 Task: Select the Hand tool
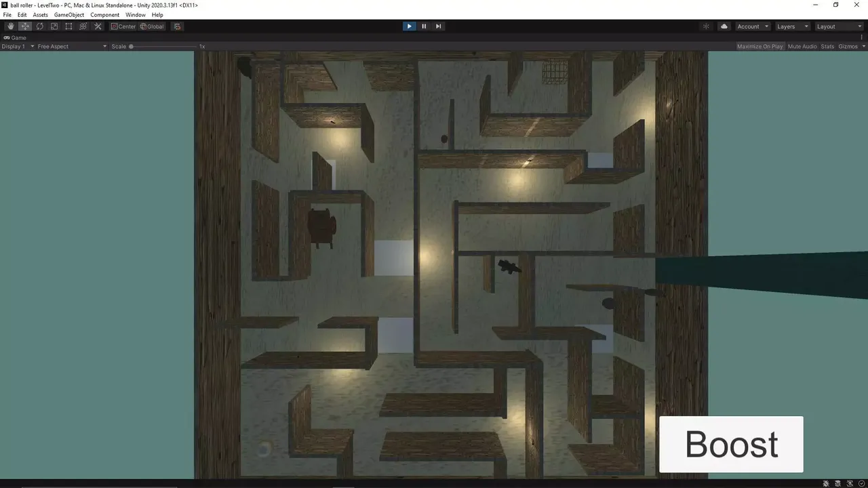[x=10, y=26]
